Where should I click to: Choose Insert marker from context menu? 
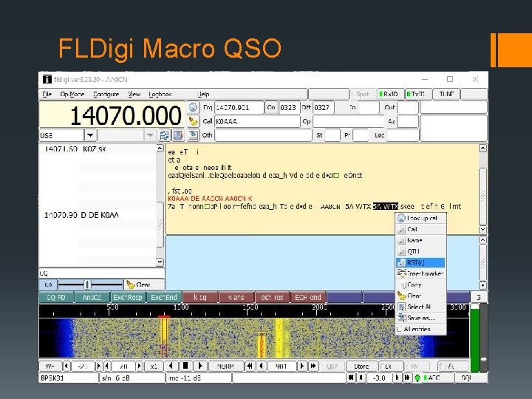point(420,273)
